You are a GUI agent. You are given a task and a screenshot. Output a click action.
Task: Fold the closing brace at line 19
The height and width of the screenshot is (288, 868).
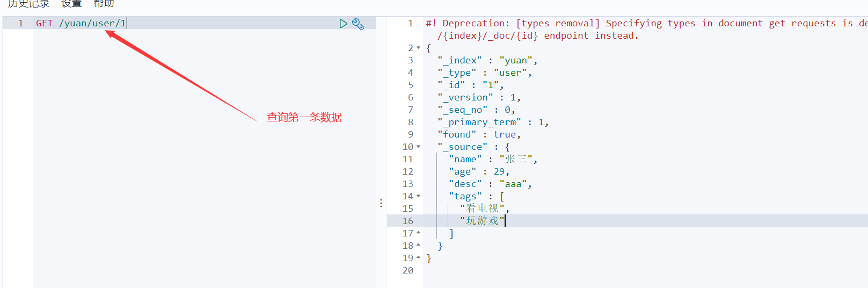tap(419, 258)
